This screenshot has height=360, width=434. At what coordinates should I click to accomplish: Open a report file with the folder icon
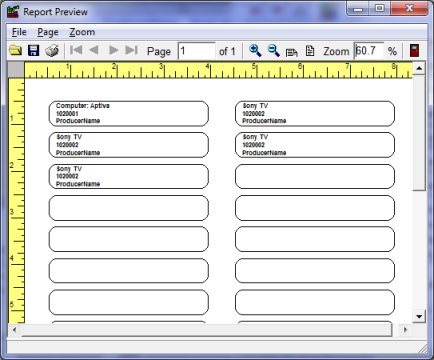(15, 51)
